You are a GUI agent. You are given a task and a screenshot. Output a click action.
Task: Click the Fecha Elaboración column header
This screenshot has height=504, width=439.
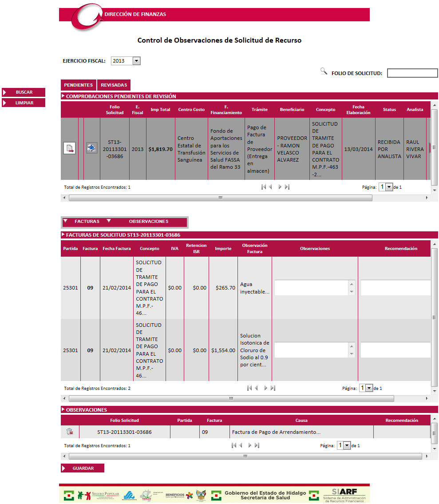[358, 110]
